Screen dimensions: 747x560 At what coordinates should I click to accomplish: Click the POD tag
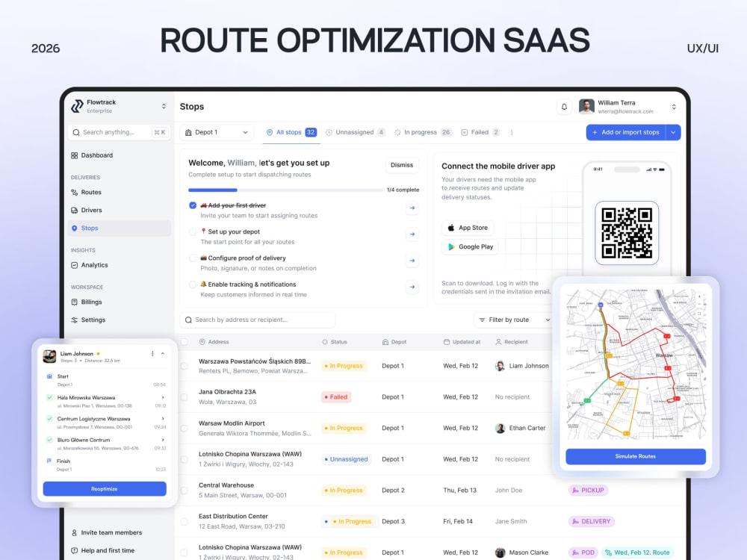pos(583,553)
